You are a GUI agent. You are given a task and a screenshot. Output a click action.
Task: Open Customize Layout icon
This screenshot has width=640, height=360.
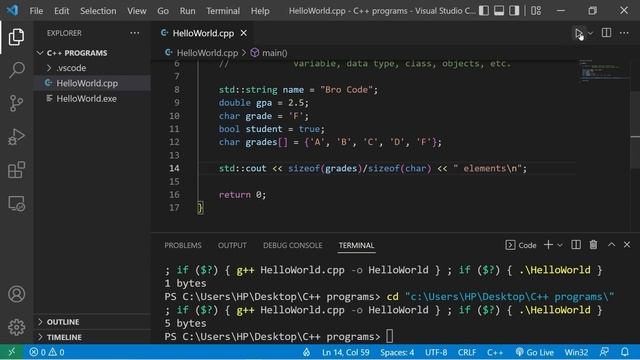pyautogui.click(x=536, y=11)
